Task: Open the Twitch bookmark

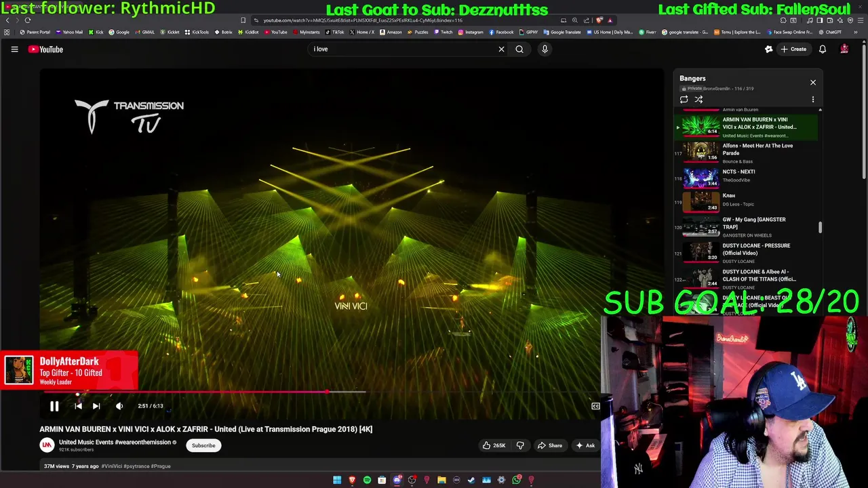Action: tap(443, 32)
